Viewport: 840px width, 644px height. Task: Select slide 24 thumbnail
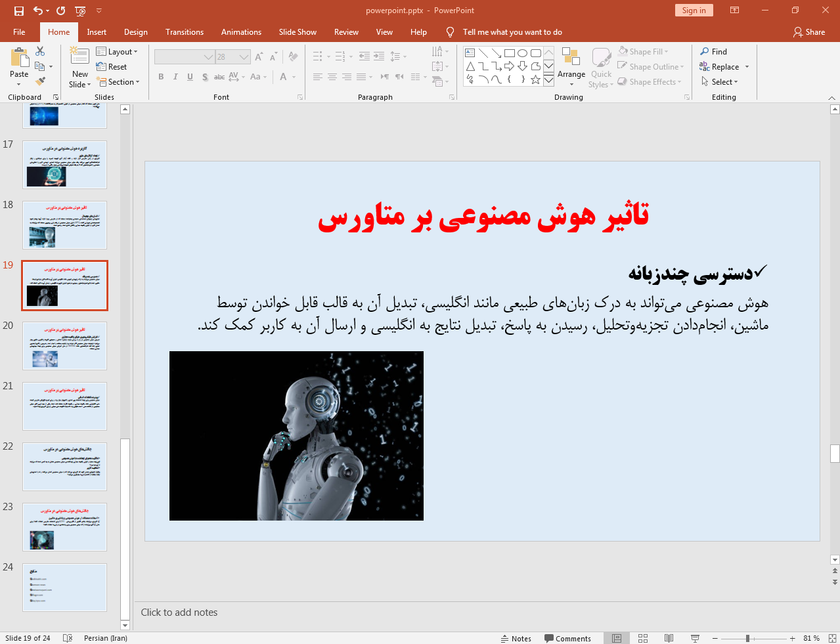point(64,588)
